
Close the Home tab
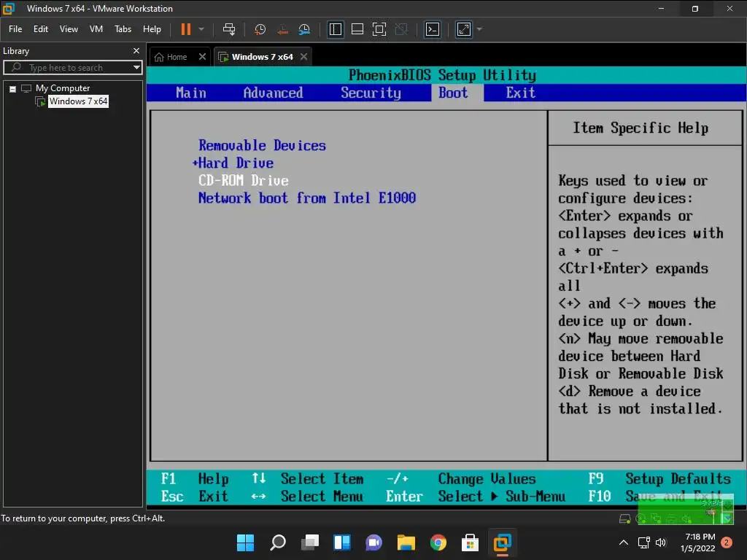click(x=203, y=57)
